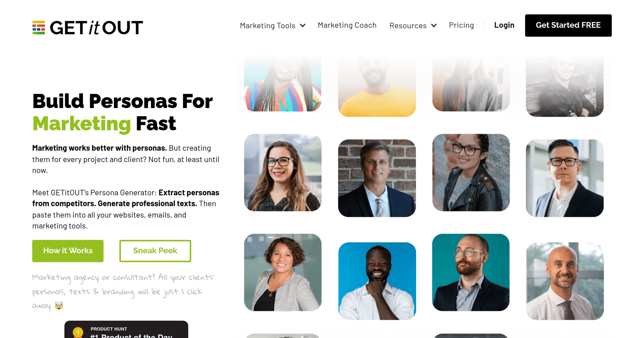Select the bald man with striped tie photo
Viewport: 644px width, 338px height.
565,281
